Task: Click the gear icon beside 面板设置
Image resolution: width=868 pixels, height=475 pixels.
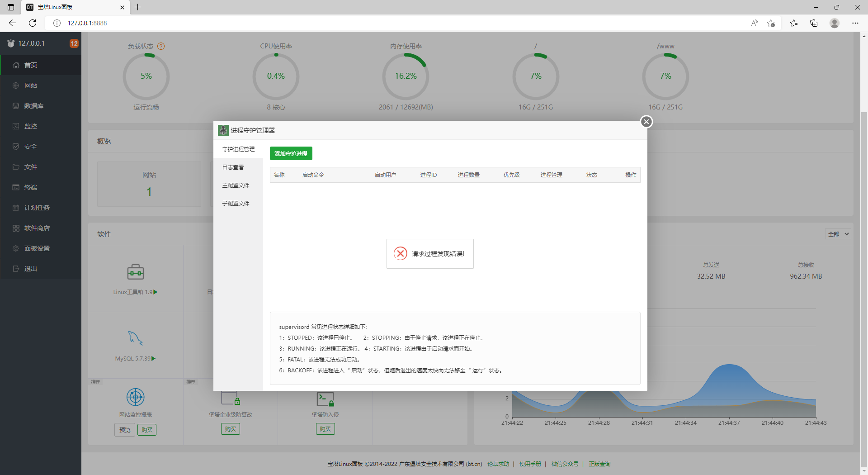Action: tap(16, 248)
